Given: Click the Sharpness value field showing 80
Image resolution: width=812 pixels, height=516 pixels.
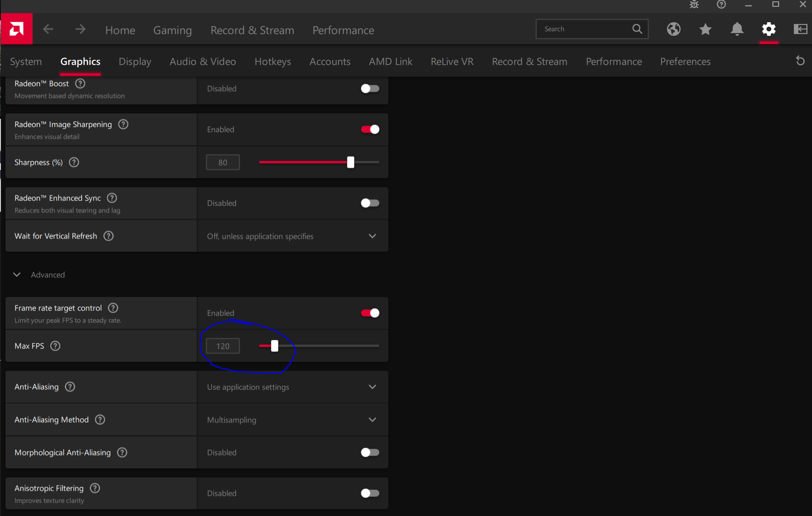Looking at the screenshot, I should [223, 162].
